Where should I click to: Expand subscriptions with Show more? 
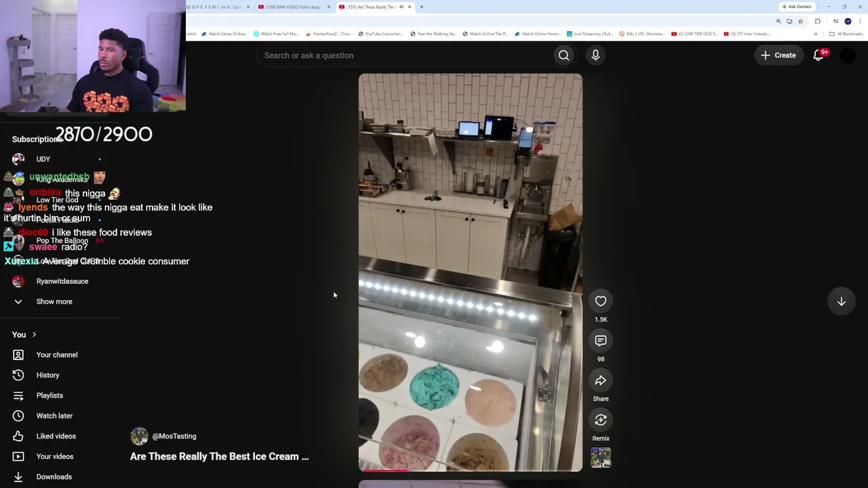[54, 302]
